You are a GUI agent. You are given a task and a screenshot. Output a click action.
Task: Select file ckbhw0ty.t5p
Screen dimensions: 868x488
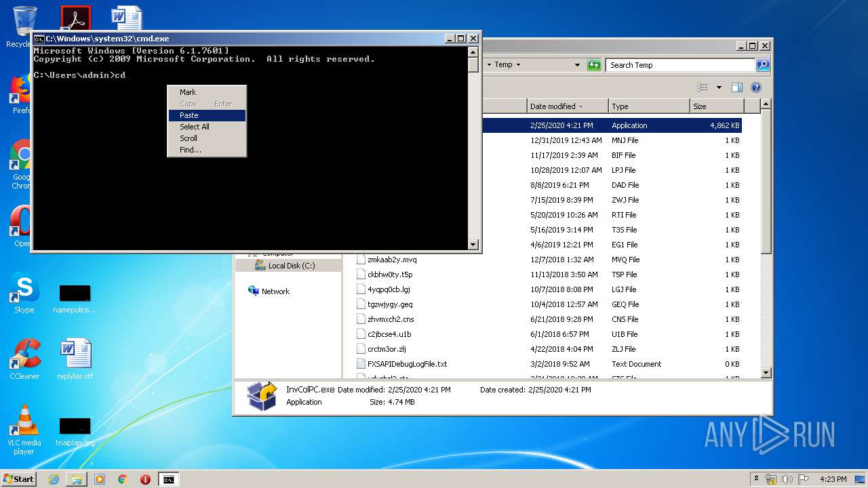[x=390, y=274]
